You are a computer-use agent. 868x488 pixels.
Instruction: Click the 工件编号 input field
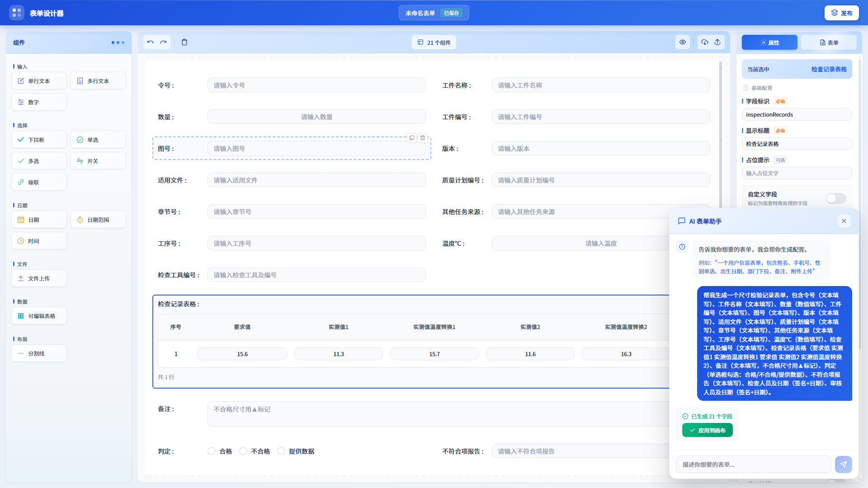pyautogui.click(x=601, y=117)
